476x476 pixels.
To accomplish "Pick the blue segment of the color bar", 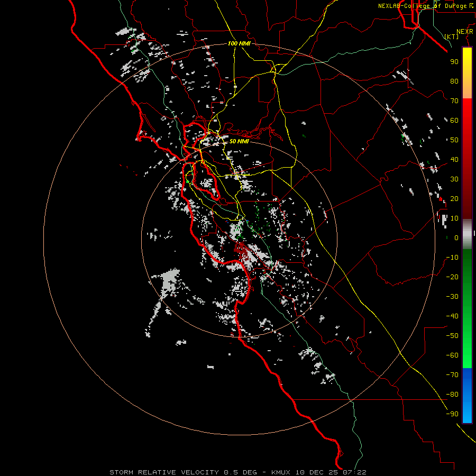I will [x=467, y=396].
